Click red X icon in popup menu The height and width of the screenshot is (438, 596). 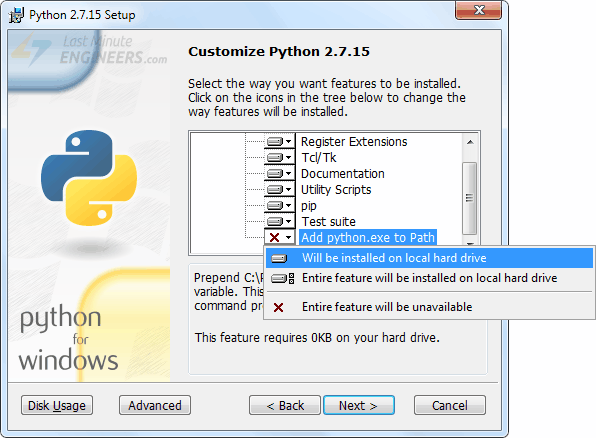(x=278, y=307)
